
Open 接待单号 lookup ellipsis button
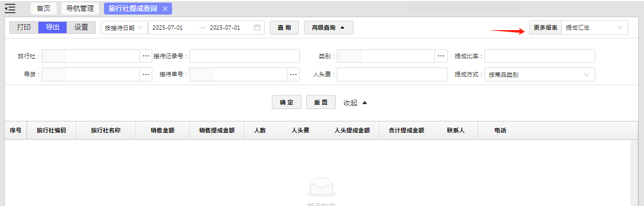click(294, 75)
